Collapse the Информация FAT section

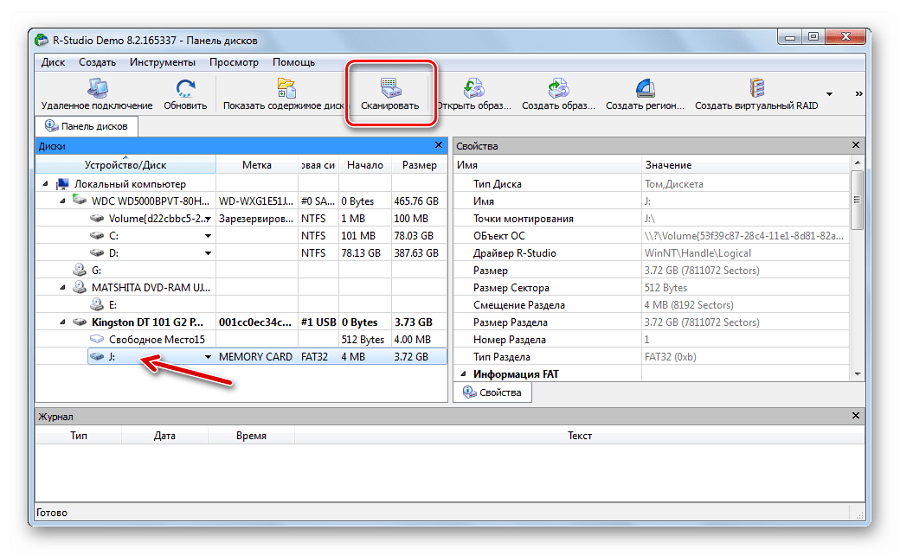click(x=462, y=374)
